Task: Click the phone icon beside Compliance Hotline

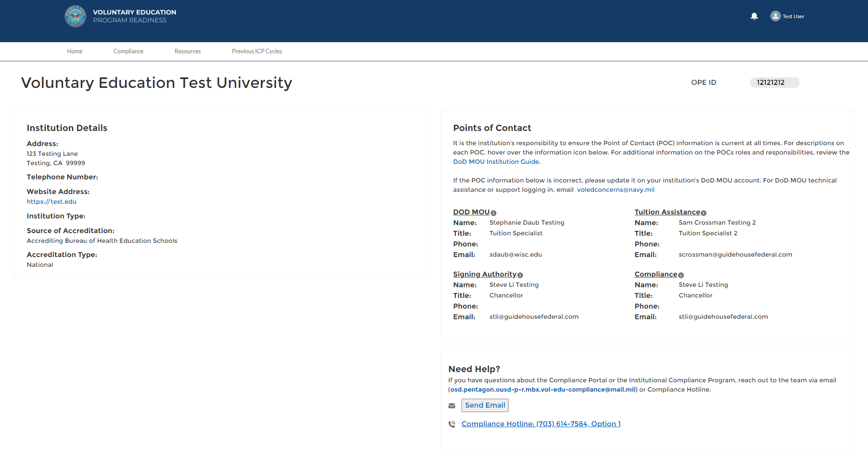Action: click(x=452, y=424)
